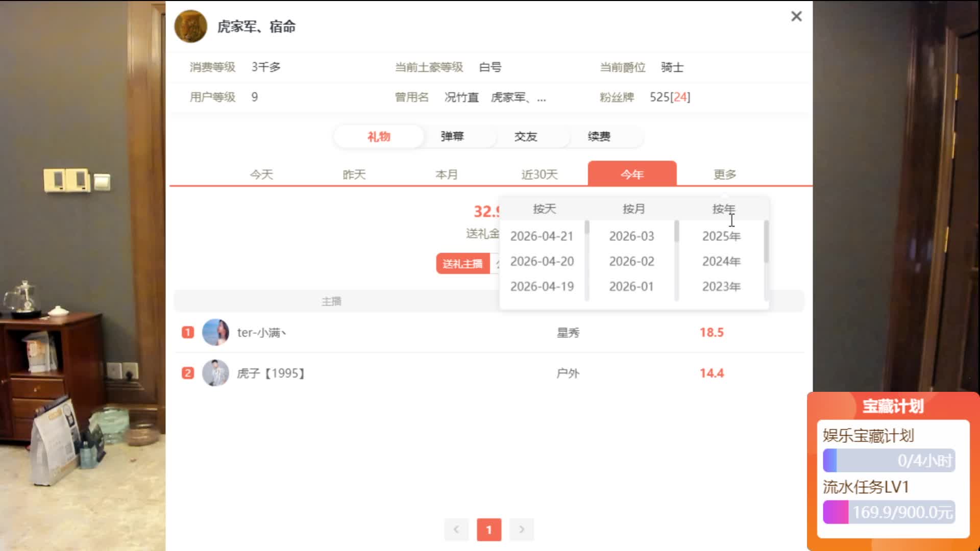This screenshot has height=551, width=980.
Task: Switch to the 弹幕 tab
Action: tap(452, 137)
